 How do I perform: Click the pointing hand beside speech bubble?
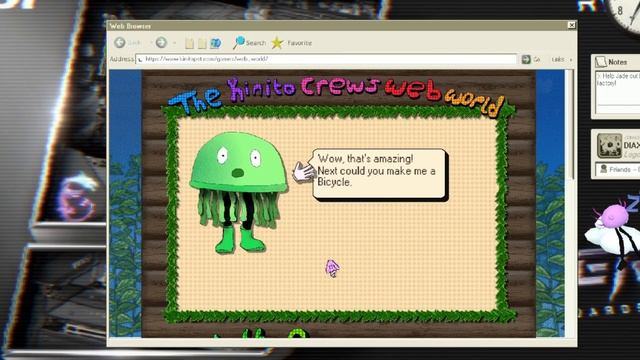[303, 171]
